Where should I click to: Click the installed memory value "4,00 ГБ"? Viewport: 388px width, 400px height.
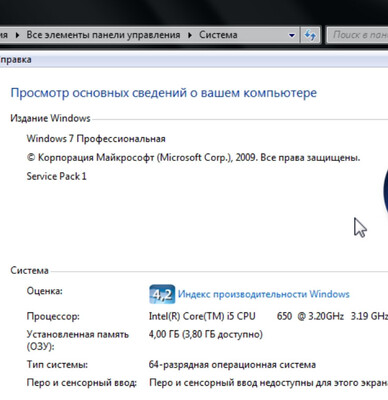[x=164, y=334]
